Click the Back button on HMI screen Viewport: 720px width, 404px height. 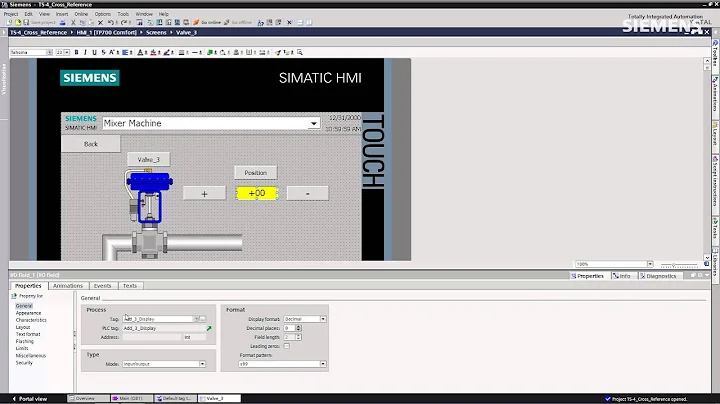point(91,144)
